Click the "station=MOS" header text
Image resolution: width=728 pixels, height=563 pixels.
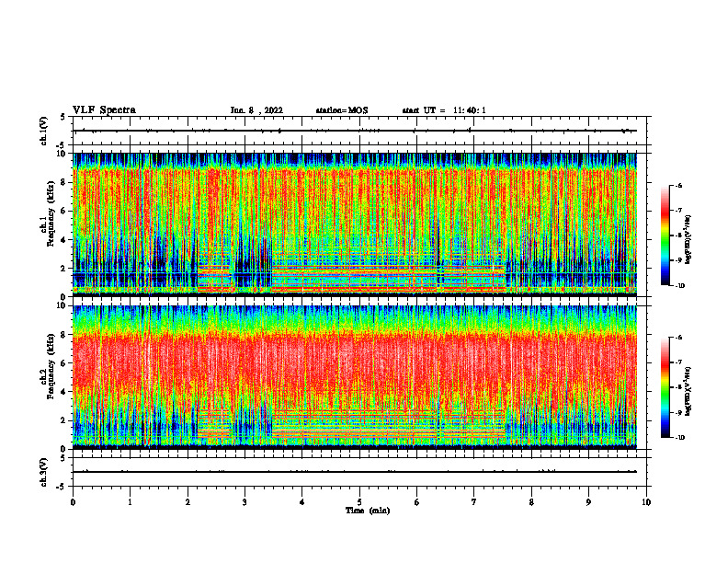pos(342,110)
